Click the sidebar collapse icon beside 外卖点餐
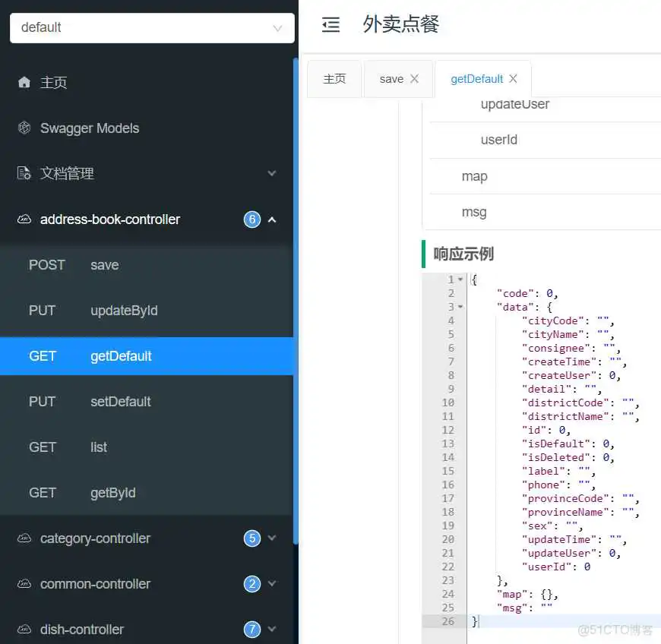 pyautogui.click(x=330, y=25)
